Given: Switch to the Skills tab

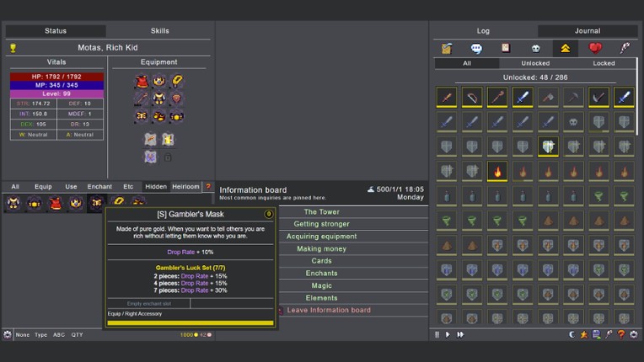Looking at the screenshot, I should click(159, 31).
